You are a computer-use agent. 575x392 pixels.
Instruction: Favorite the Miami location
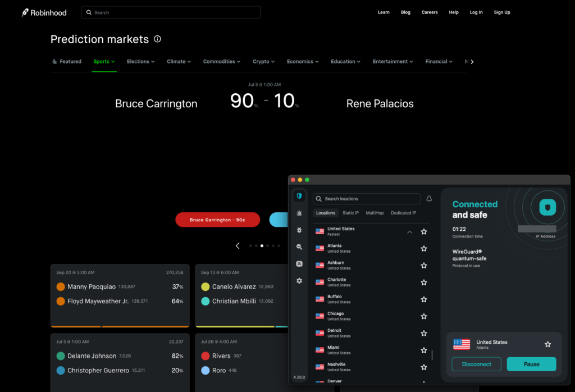click(424, 350)
